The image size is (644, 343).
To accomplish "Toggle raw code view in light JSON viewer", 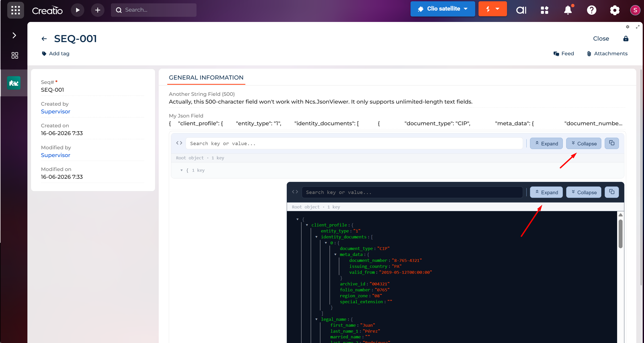I will pos(179,143).
